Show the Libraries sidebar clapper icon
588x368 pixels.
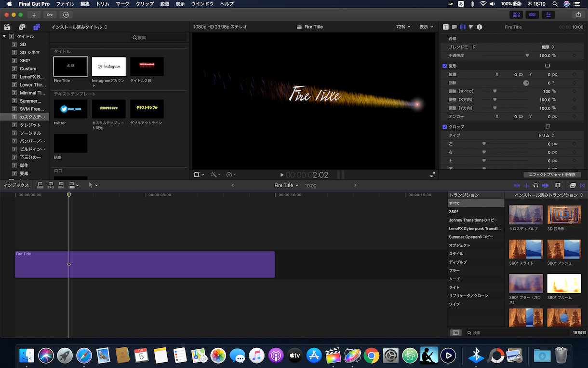(7, 27)
